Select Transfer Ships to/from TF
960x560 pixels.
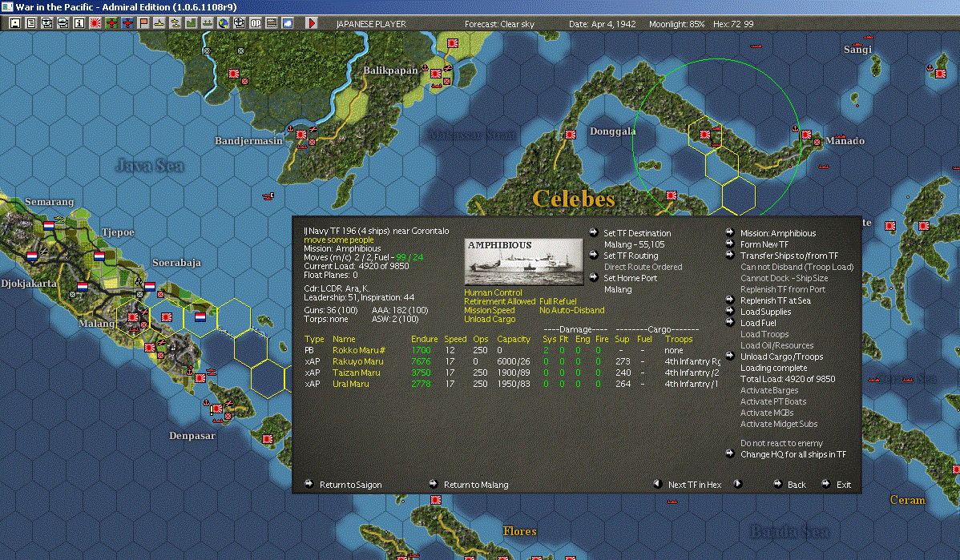pyautogui.click(x=789, y=256)
